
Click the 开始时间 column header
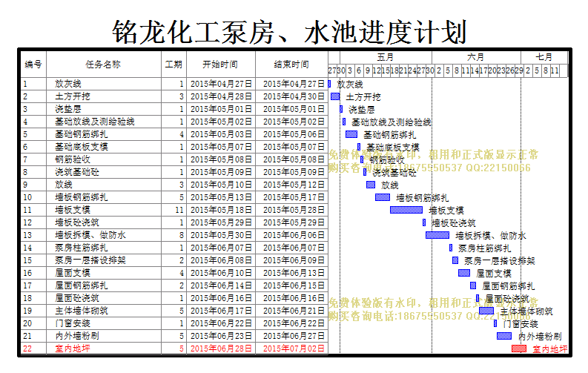point(220,65)
